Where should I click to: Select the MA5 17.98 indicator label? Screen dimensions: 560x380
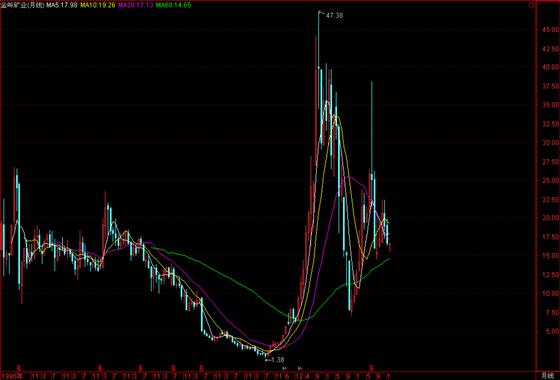click(x=62, y=5)
